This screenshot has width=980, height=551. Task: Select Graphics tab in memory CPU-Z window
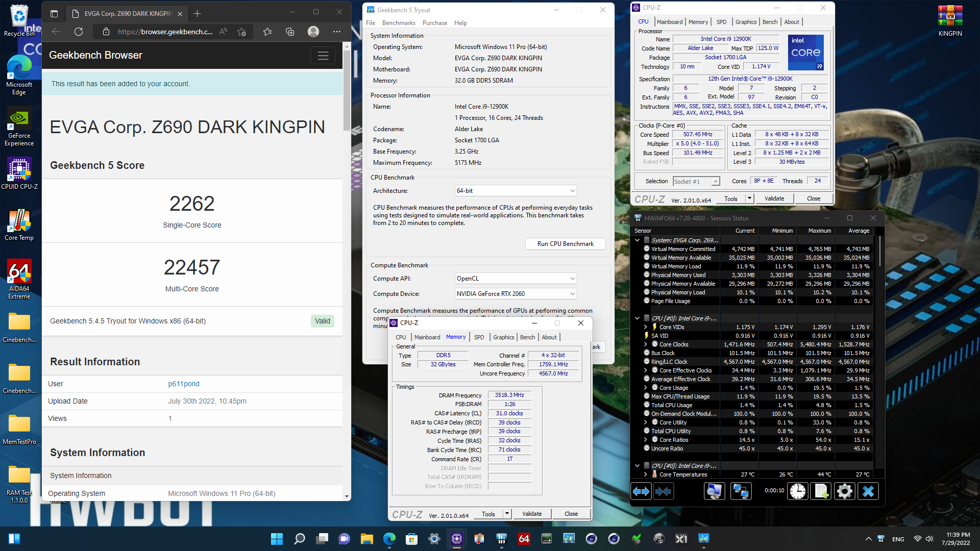coord(503,337)
